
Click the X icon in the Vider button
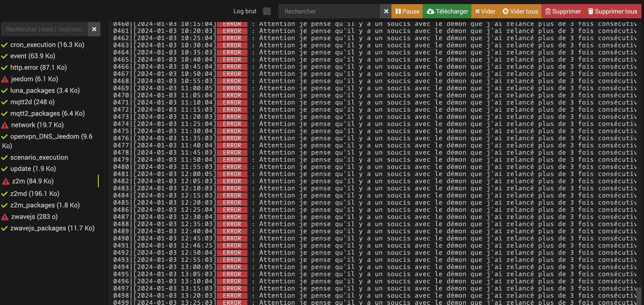coord(477,11)
